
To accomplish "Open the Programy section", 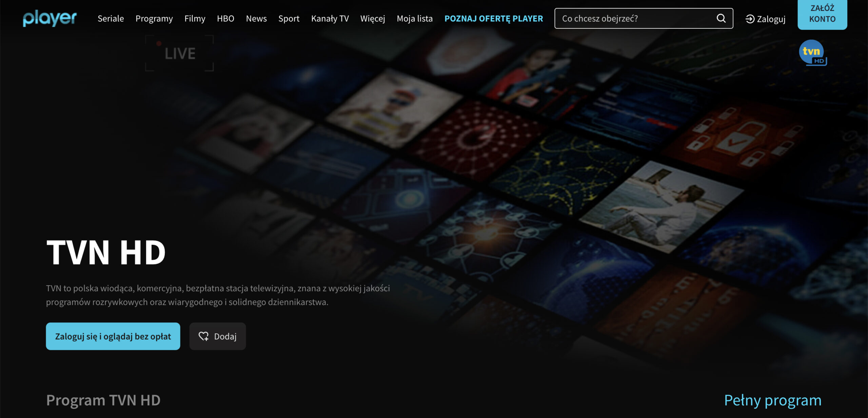I will (x=154, y=19).
